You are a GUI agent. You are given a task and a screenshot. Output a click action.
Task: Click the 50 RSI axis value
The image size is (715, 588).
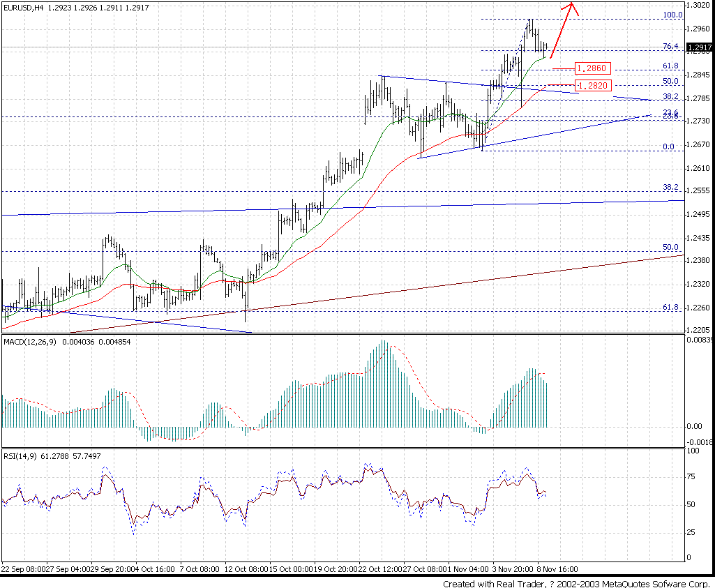(x=691, y=504)
